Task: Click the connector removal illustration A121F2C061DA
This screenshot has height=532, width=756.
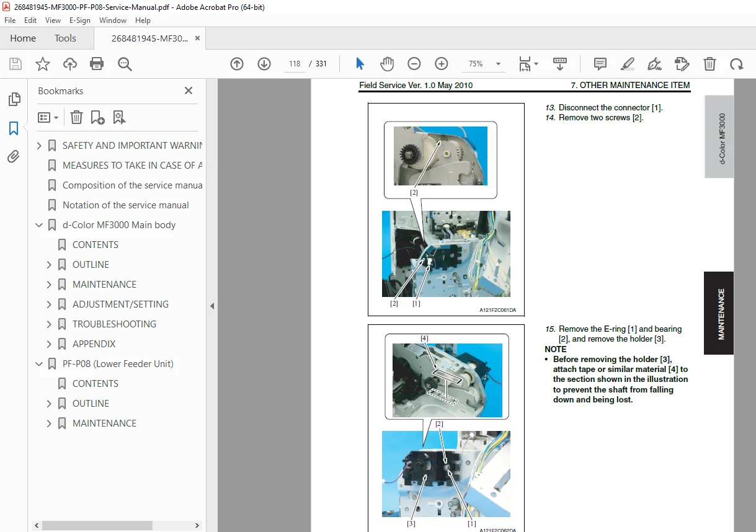Action: (446, 210)
